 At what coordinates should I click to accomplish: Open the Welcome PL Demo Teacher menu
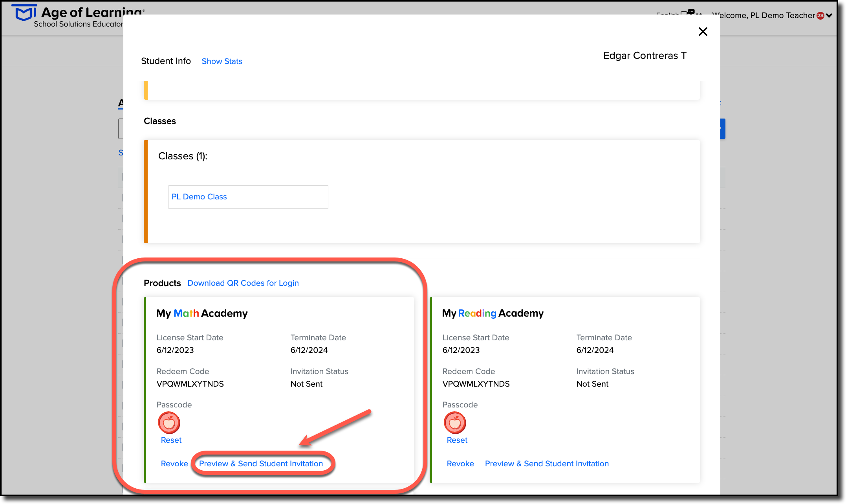click(x=772, y=15)
